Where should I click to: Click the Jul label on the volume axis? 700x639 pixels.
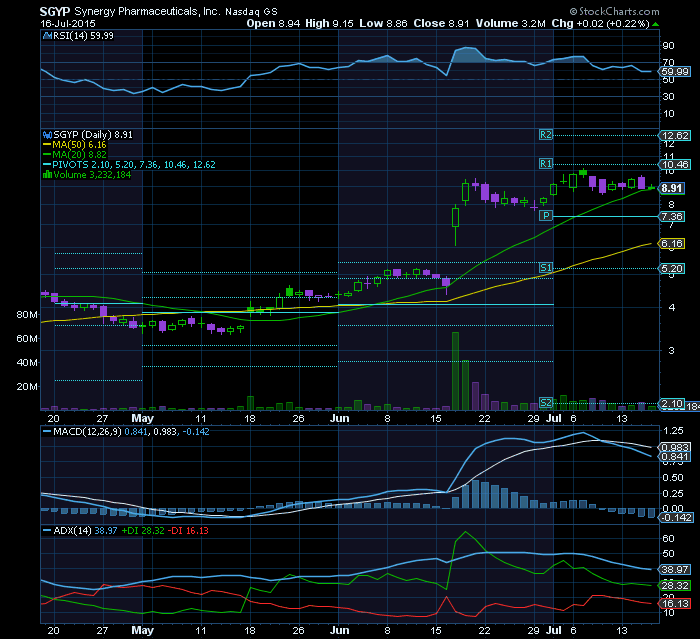554,418
